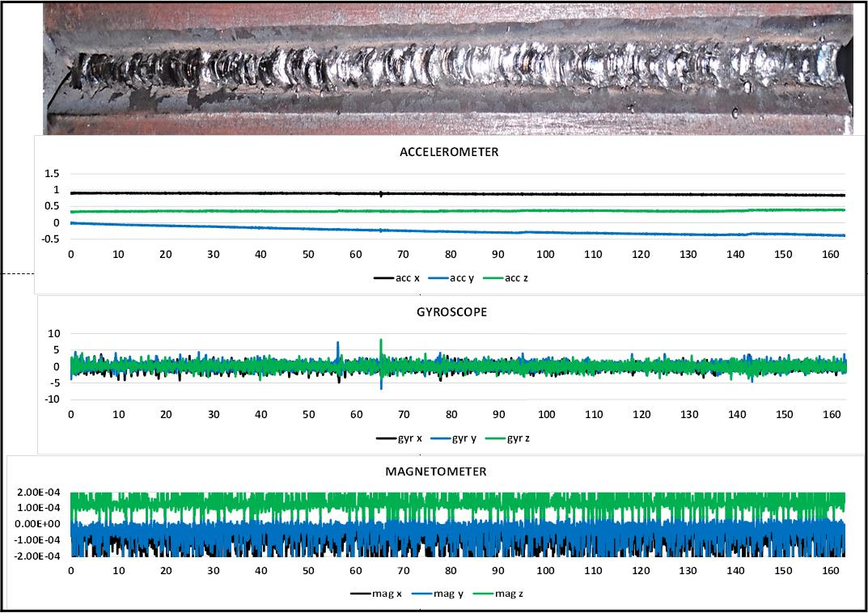868x613 pixels.
Task: Click the 10 label on gyroscope y-axis
Action: (x=54, y=334)
